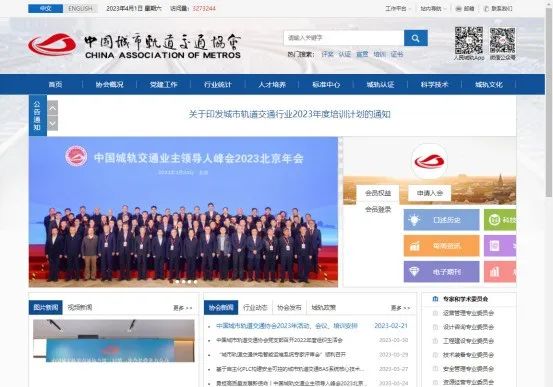Open the 城轨文化 navigation item
The width and height of the screenshot is (553, 387).
[489, 85]
